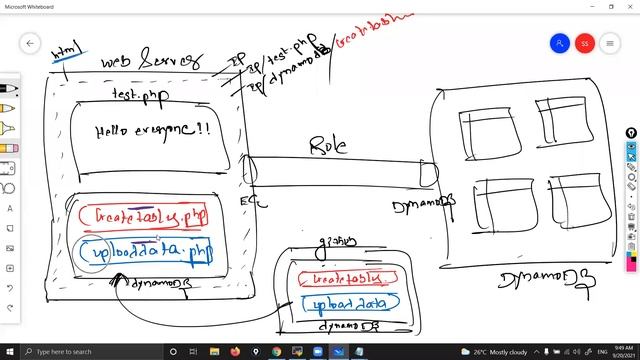640x360 pixels.
Task: Add a sticky note
Action: click(10, 228)
